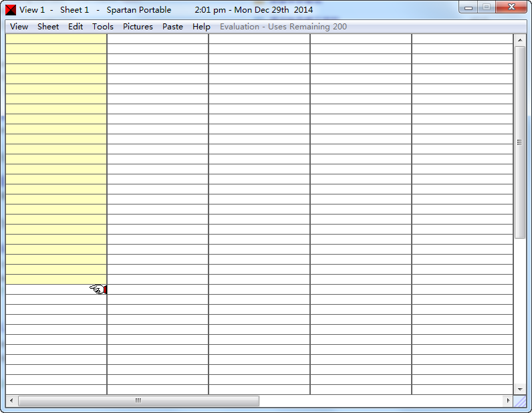Open the Pictures menu
Viewport: 532px width, 413px height.
click(138, 27)
